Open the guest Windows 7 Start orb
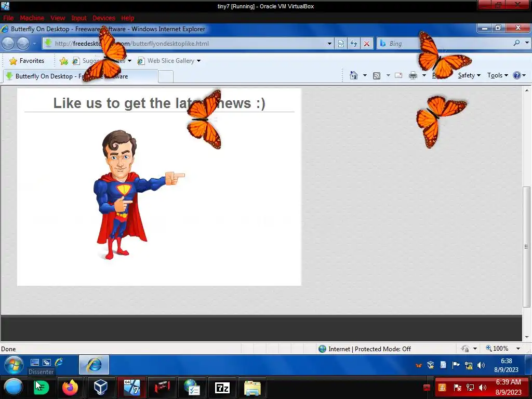 [14, 365]
